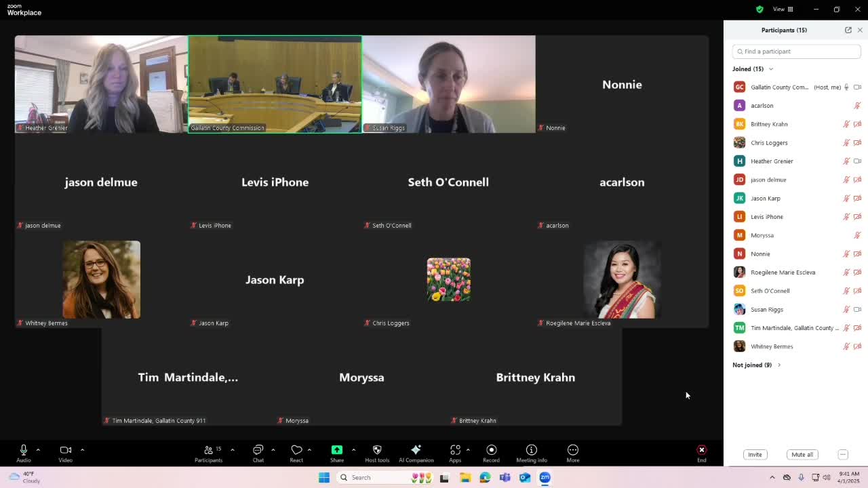The width and height of the screenshot is (868, 488).
Task: Open the More options menu
Action: tap(573, 453)
